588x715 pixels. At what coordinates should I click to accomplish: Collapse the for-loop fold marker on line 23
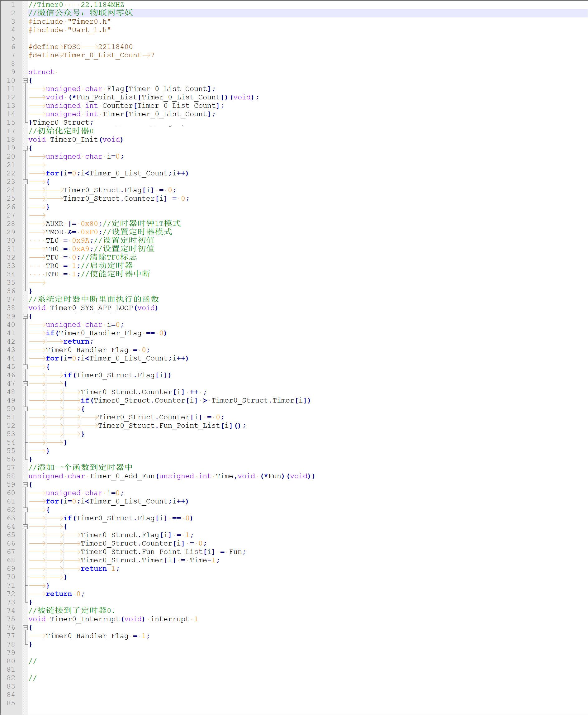pyautogui.click(x=25, y=182)
